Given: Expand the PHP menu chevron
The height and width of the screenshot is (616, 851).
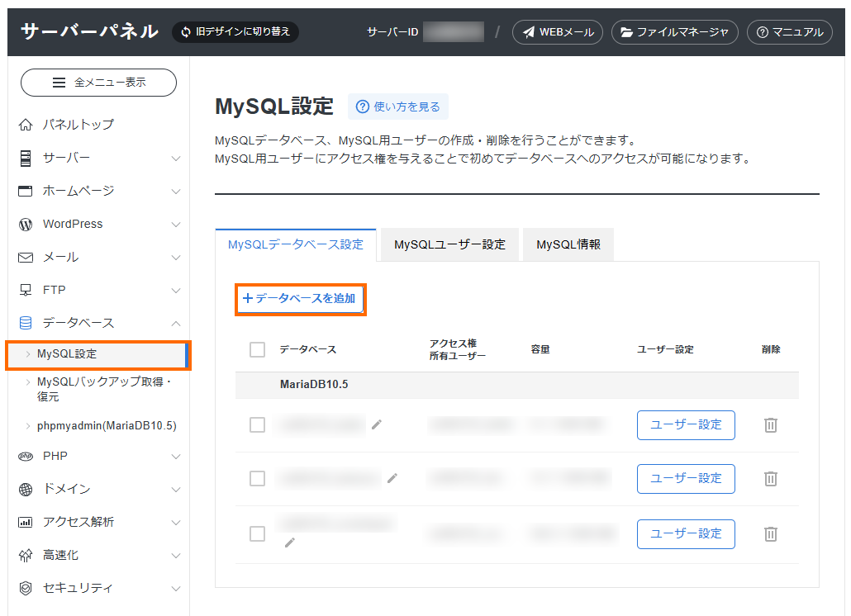Looking at the screenshot, I should click(x=176, y=457).
